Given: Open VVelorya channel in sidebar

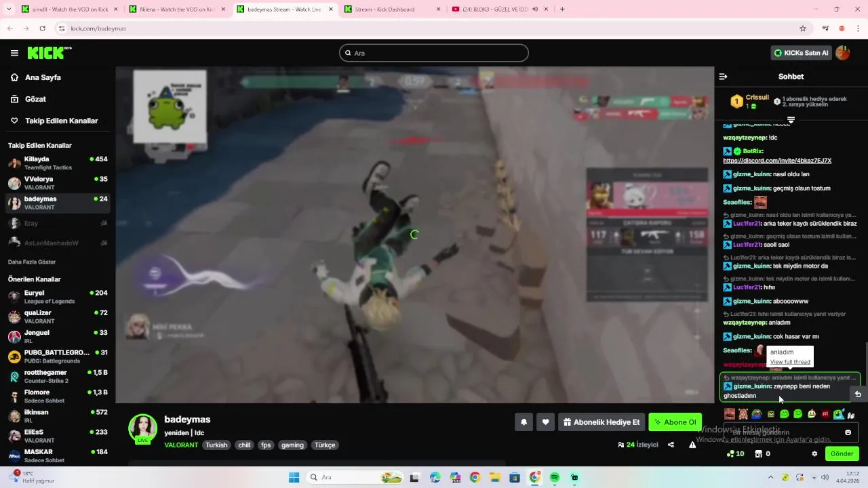Looking at the screenshot, I should pos(58,183).
